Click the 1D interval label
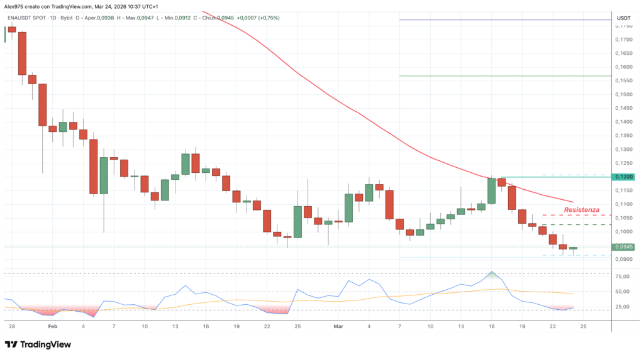The height and width of the screenshot is (357, 644). pos(53,18)
